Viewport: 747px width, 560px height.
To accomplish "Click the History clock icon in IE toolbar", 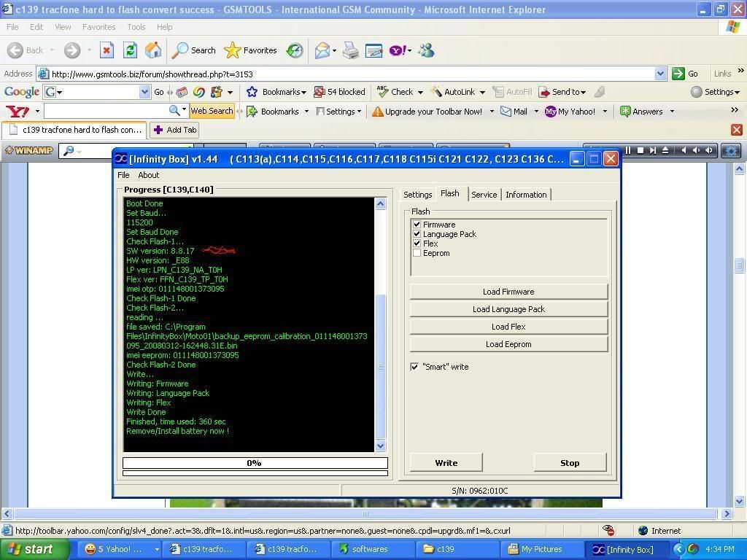I will coord(295,50).
